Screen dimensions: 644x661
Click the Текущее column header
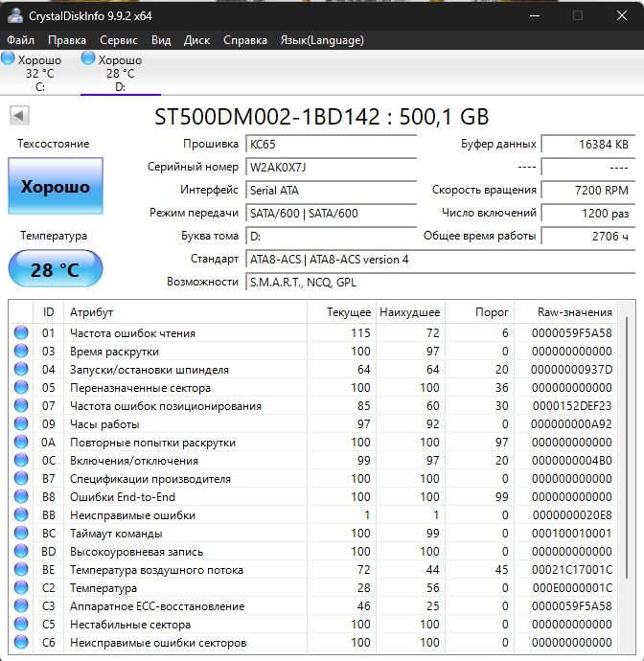[341, 312]
